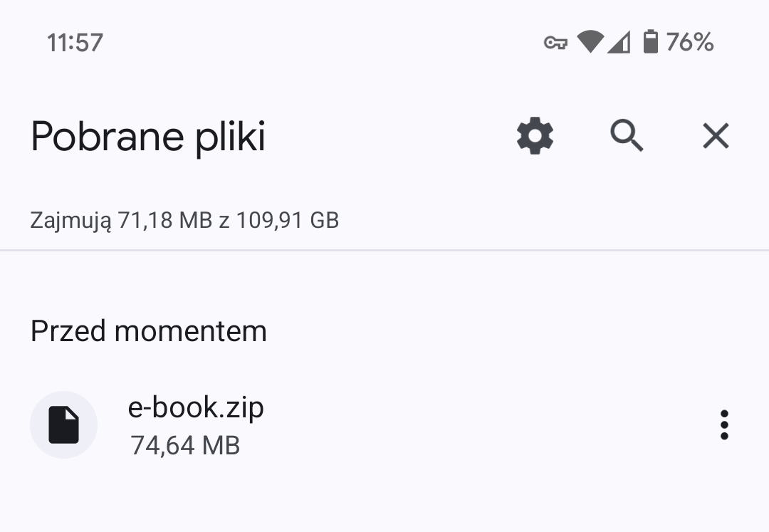Tap the Wi-Fi status bar icon

590,42
